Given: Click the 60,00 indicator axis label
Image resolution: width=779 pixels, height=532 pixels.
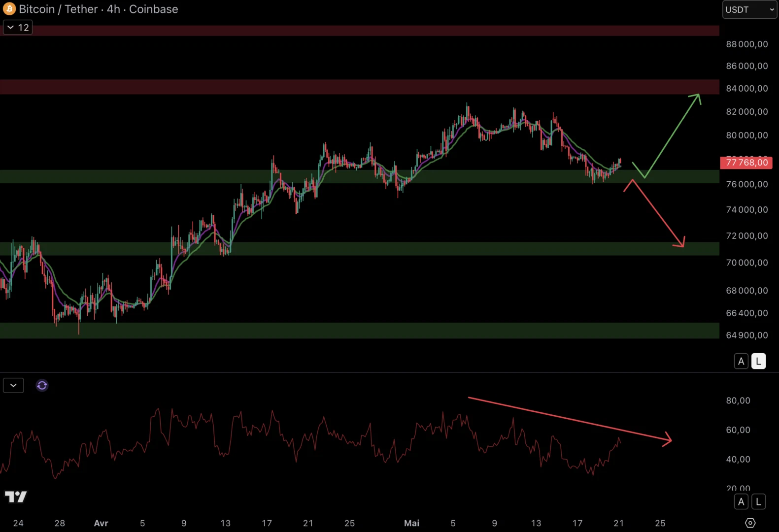Looking at the screenshot, I should pyautogui.click(x=738, y=430).
